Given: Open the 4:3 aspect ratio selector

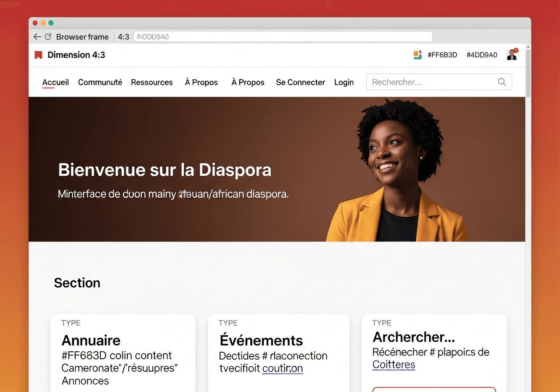Looking at the screenshot, I should [123, 37].
